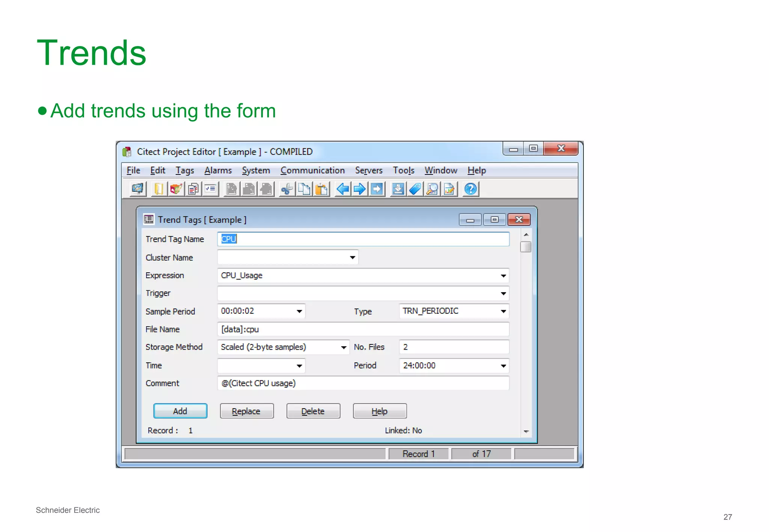
Task: Click the blue download arrow icon
Action: (x=398, y=189)
